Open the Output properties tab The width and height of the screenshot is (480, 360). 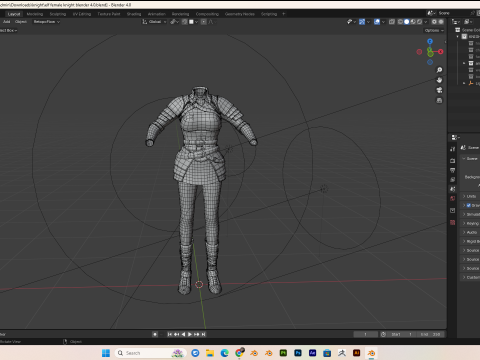coord(452,170)
